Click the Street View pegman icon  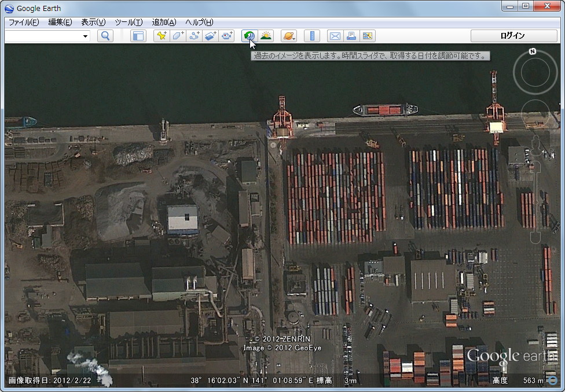click(x=536, y=145)
